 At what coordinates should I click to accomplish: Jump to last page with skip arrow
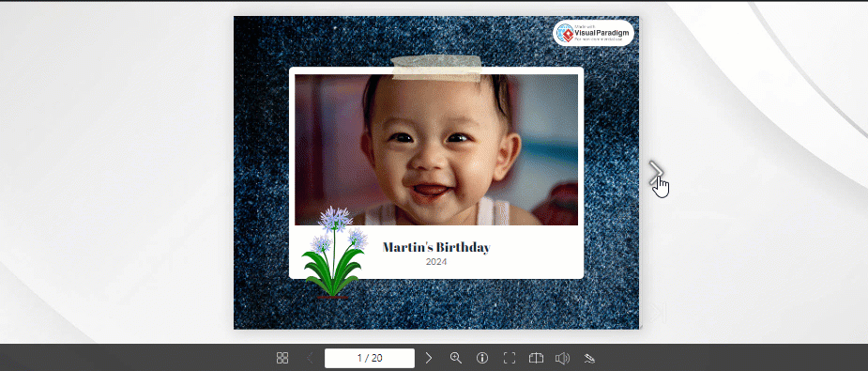click(658, 313)
